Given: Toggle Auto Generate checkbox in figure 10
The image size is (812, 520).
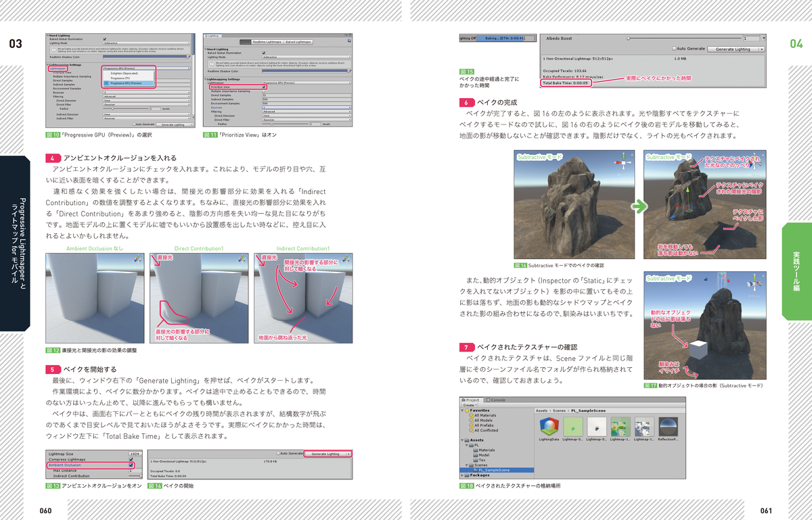Looking at the screenshot, I should click(x=134, y=124).
